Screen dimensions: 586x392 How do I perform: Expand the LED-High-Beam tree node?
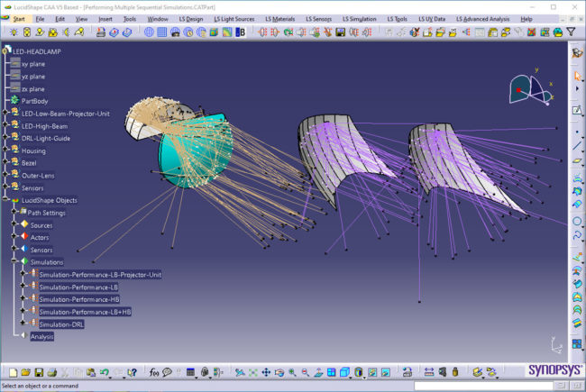pos(5,126)
